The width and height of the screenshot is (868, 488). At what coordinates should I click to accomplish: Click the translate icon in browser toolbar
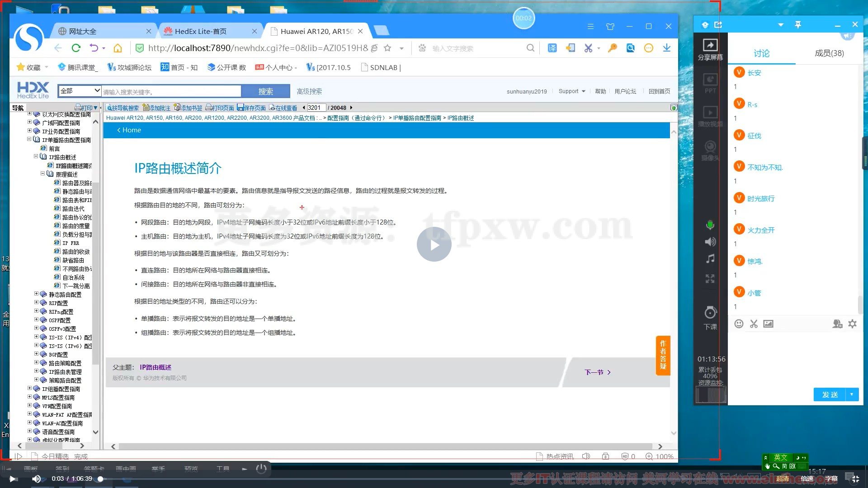coord(552,48)
